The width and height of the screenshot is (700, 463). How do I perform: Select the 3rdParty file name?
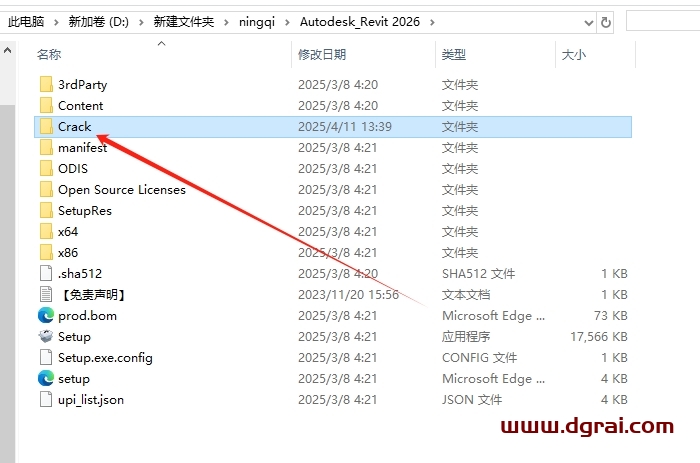pyautogui.click(x=83, y=84)
